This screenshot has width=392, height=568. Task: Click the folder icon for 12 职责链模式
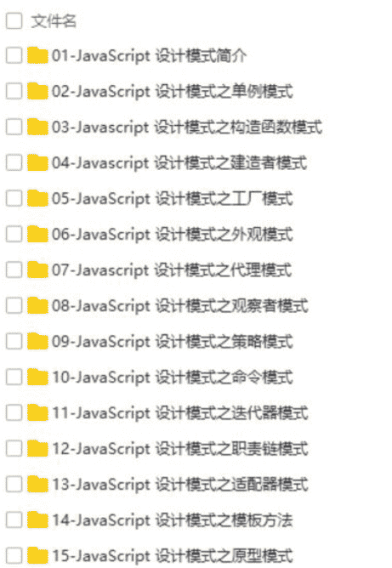[37, 448]
